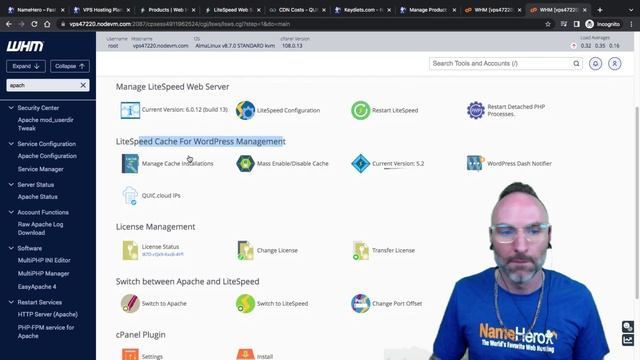The height and width of the screenshot is (360, 640).
Task: Go back in the browser
Action: tap(9, 24)
